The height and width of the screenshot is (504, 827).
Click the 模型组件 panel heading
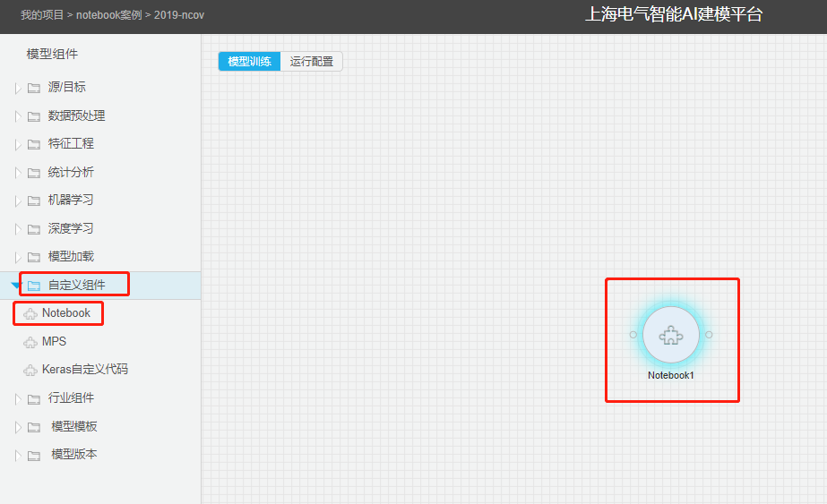click(x=52, y=54)
